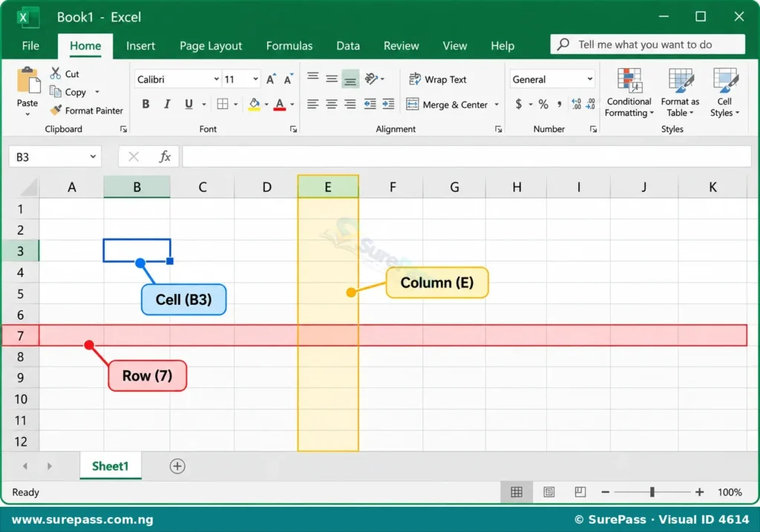Screen dimensions: 760x532
Task: Apply the red font color A
Action: click(x=279, y=104)
